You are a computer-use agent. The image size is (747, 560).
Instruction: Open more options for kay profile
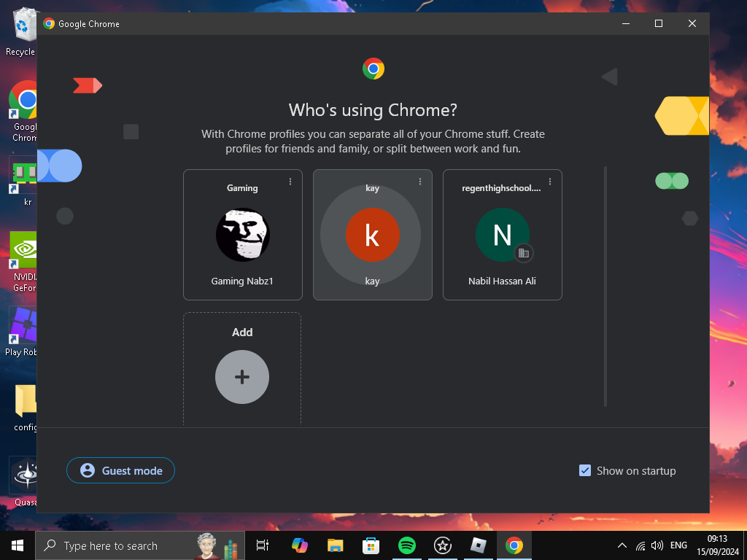pos(419,182)
